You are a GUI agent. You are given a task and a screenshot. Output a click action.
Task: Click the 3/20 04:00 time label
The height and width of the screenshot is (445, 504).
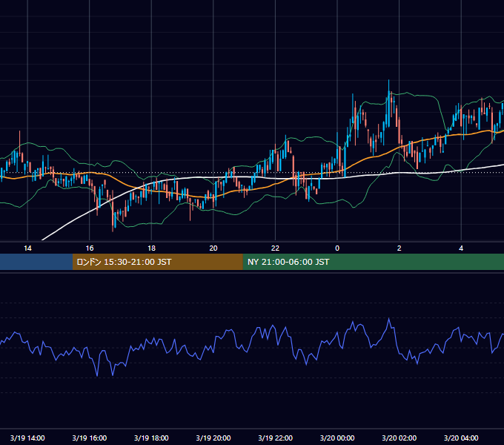coord(461,438)
